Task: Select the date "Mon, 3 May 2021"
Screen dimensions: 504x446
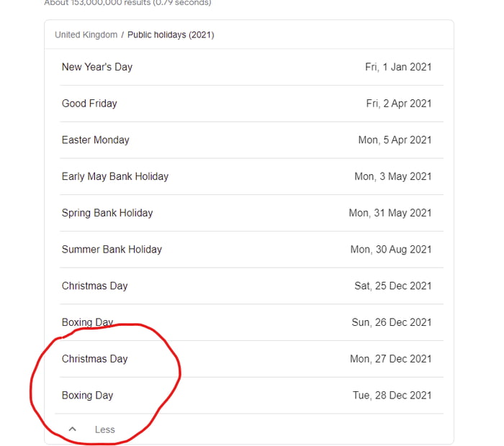Action: tap(393, 176)
